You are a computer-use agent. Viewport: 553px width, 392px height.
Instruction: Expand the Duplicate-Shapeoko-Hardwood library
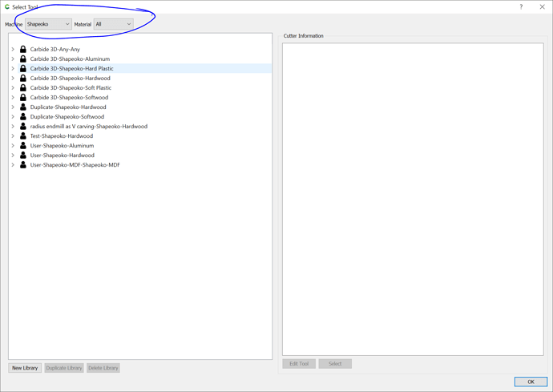13,107
